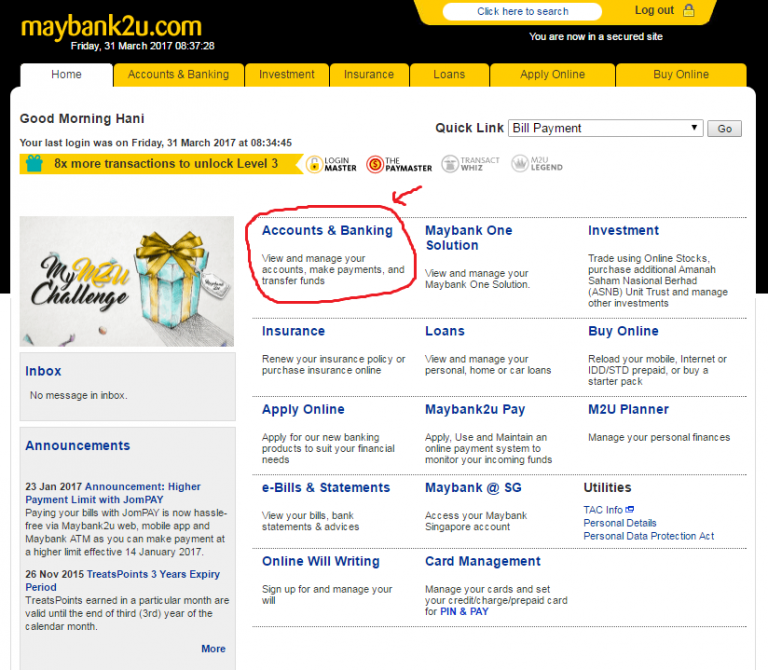Click 'No message in inbox.' text
The width and height of the screenshot is (768, 670).
pyautogui.click(x=78, y=395)
